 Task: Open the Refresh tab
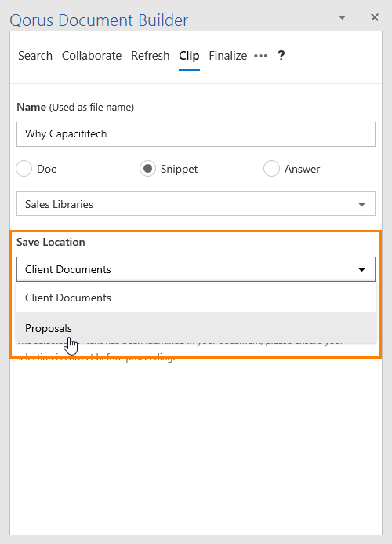[x=150, y=56]
